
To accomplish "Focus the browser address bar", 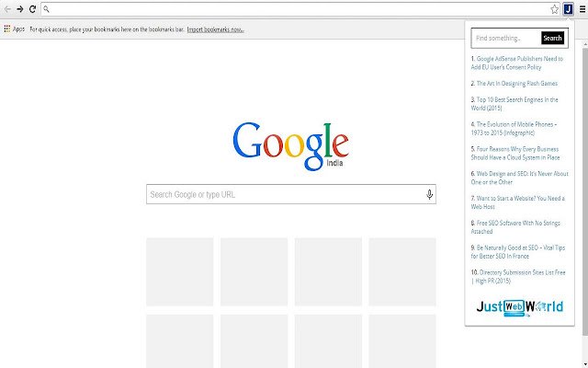I will coord(300,9).
